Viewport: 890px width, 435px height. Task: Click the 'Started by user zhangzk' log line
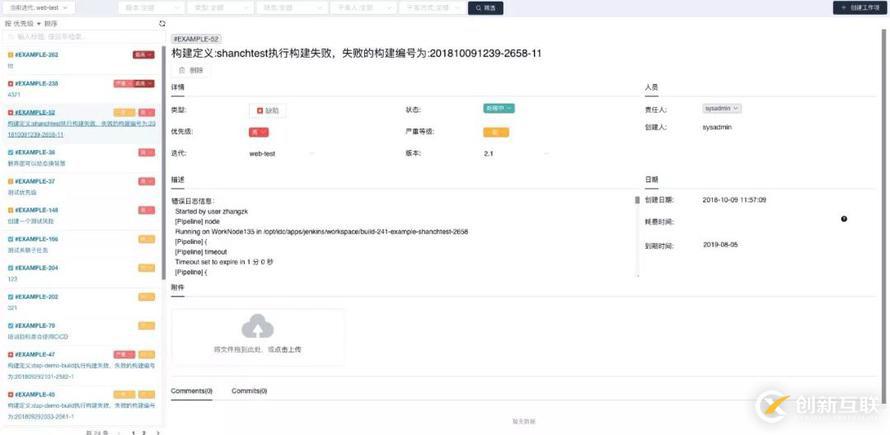pos(212,211)
